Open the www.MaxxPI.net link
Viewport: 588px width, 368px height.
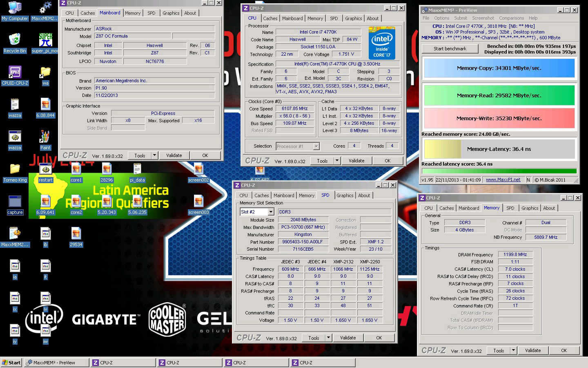click(x=503, y=180)
